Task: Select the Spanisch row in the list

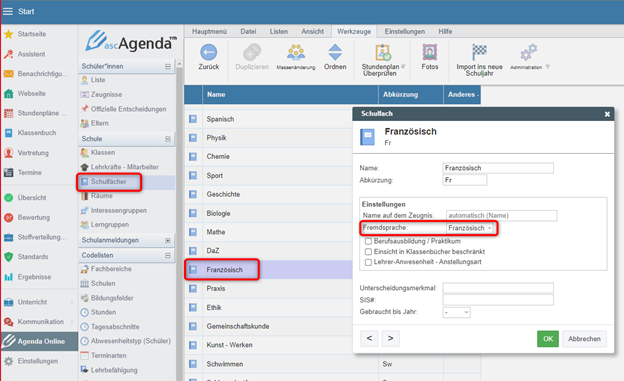Action: point(269,119)
